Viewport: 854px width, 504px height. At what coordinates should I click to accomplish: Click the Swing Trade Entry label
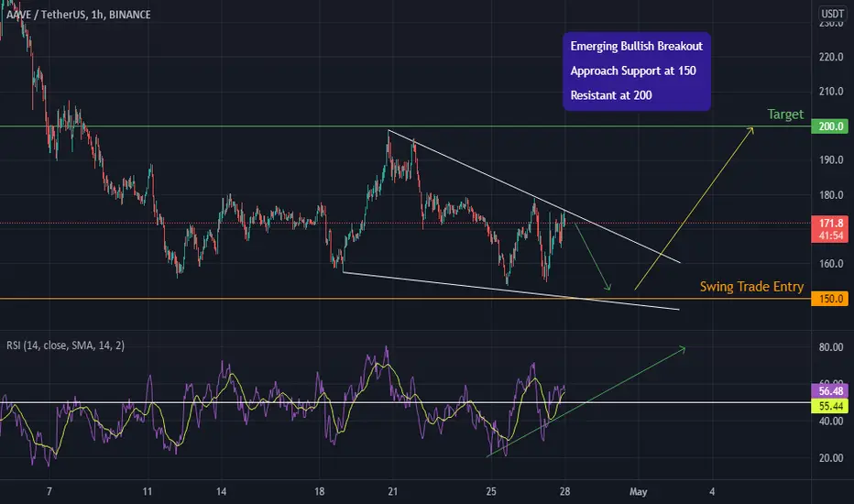coord(751,287)
